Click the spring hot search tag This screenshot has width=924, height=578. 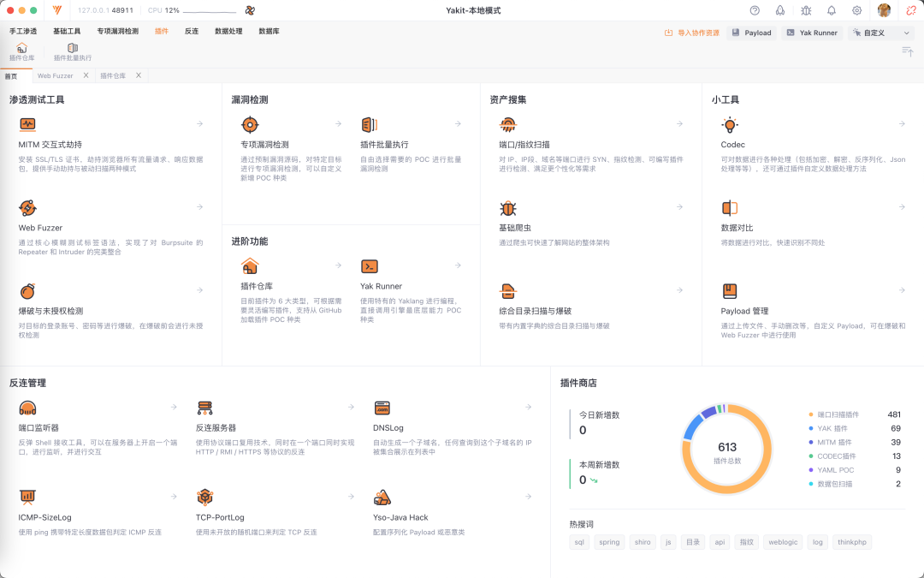coord(609,542)
